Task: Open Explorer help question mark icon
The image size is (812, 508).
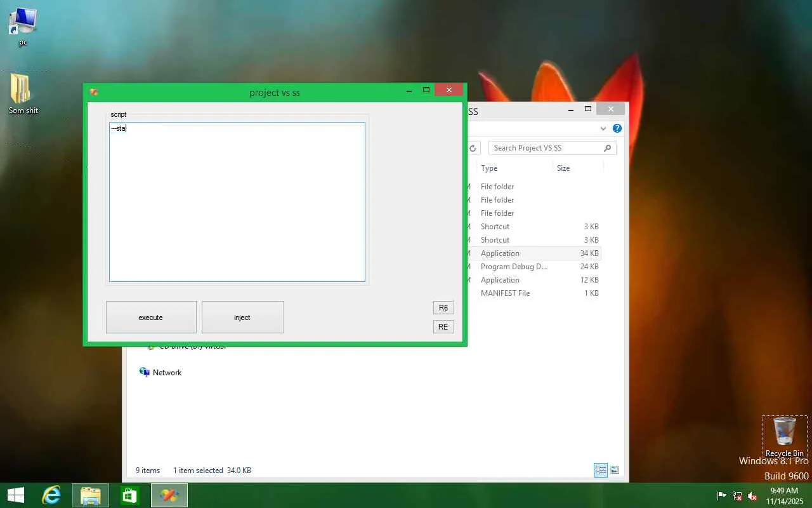Action: pyautogui.click(x=617, y=128)
